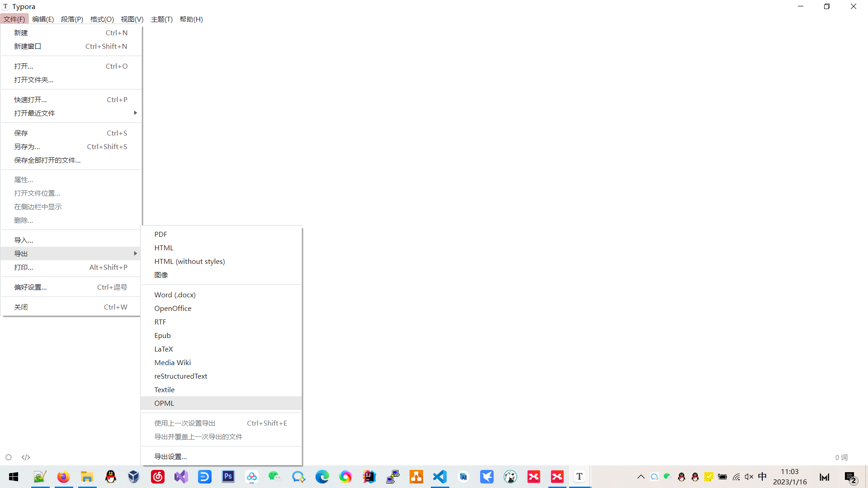Open Photoshop from the taskbar
The image size is (868, 488).
(x=228, y=477)
